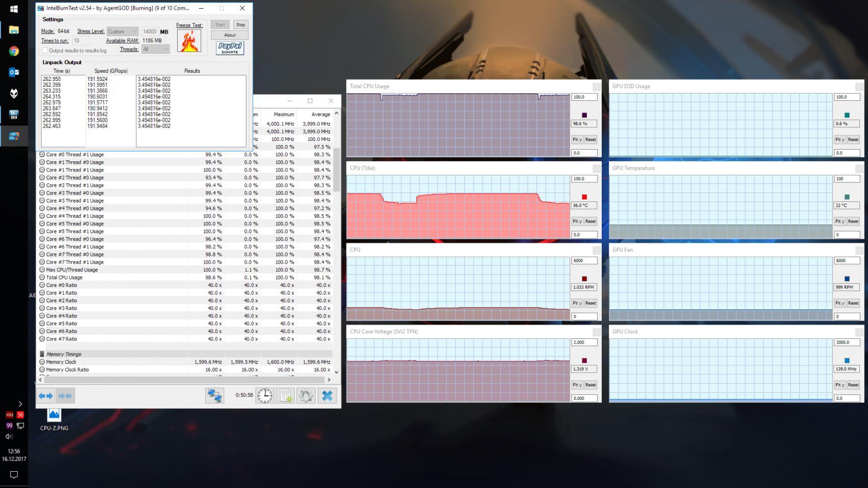868x488 pixels.
Task: Click the greyed Start button in IntelBurnTest
Action: (x=220, y=24)
